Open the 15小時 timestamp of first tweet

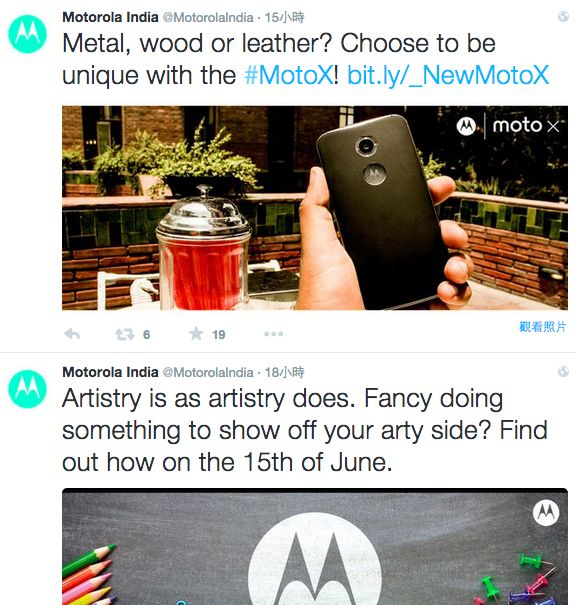(x=284, y=17)
